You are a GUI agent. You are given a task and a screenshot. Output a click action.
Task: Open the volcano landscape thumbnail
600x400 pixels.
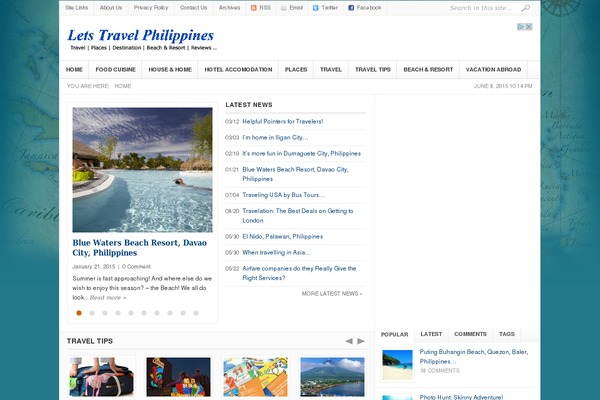tap(332, 377)
